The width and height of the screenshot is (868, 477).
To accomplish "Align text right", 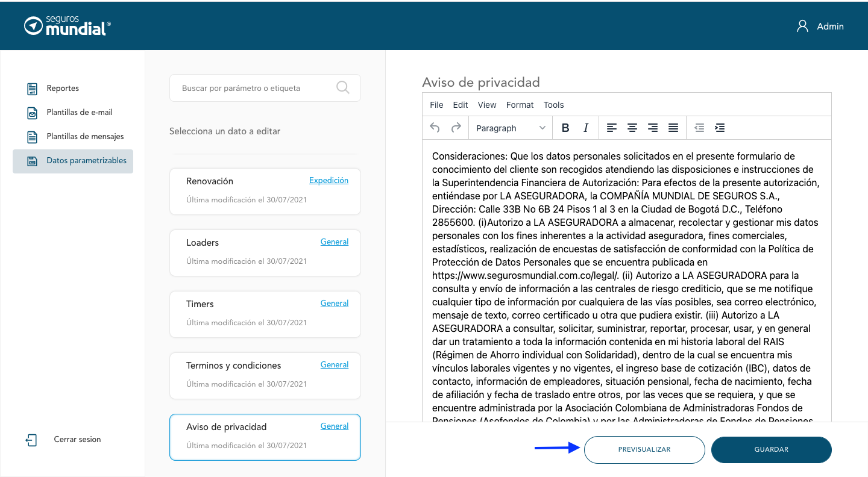I will (653, 128).
